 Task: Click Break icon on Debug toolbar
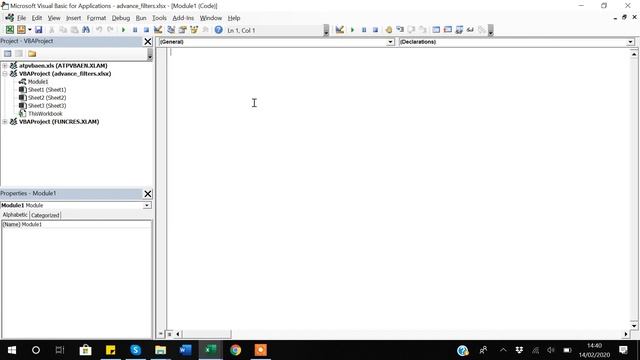(x=364, y=30)
